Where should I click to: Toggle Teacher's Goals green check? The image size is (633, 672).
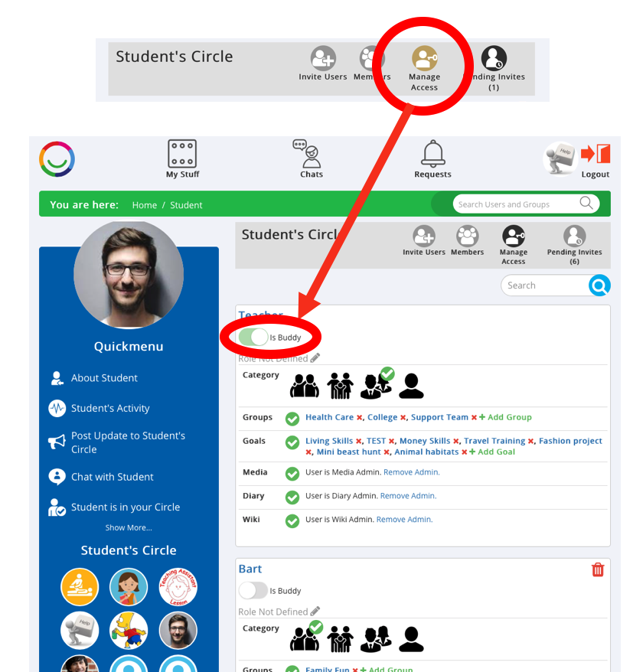(292, 442)
